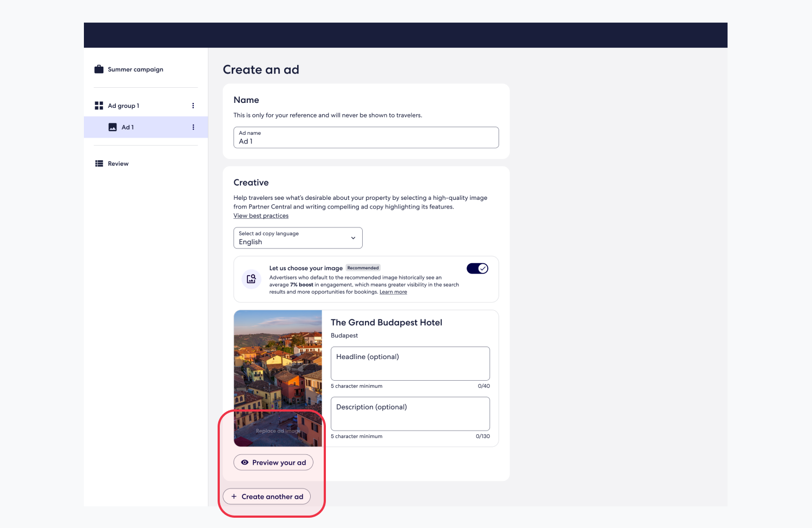Viewport: 812px width, 528px height.
Task: Turn off the Let us choose your image toggle
Action: [477, 269]
